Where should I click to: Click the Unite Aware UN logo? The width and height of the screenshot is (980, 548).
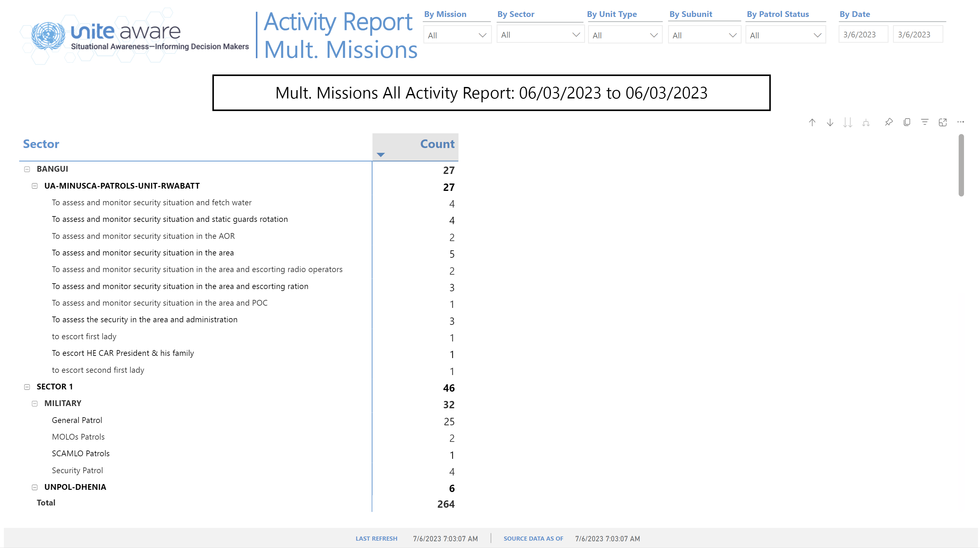[x=48, y=36]
